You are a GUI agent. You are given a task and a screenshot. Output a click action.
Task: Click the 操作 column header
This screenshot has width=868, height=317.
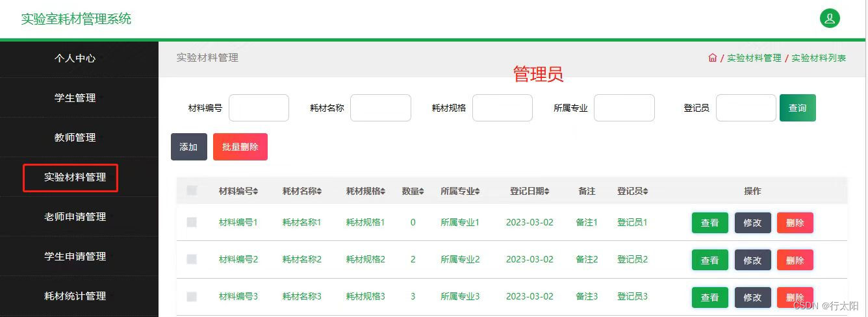click(x=752, y=191)
